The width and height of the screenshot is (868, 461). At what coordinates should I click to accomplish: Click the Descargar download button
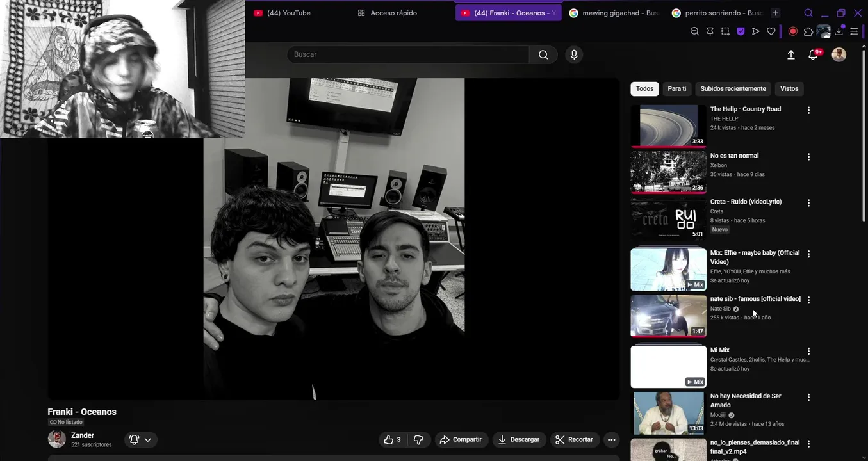pyautogui.click(x=519, y=439)
